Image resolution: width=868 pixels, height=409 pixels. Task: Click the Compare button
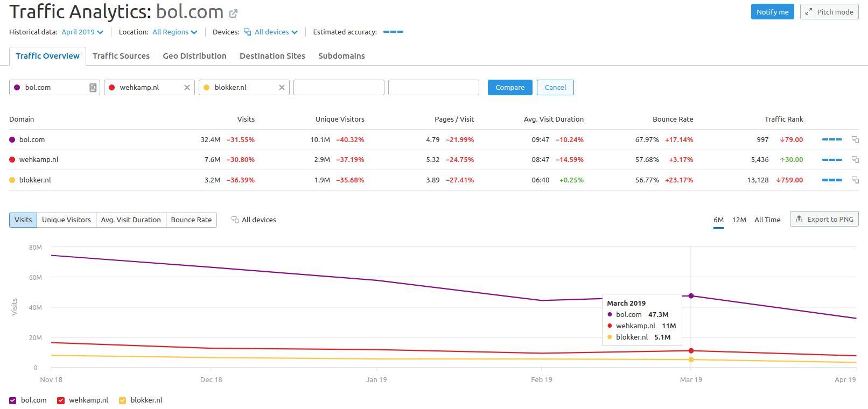[510, 88]
